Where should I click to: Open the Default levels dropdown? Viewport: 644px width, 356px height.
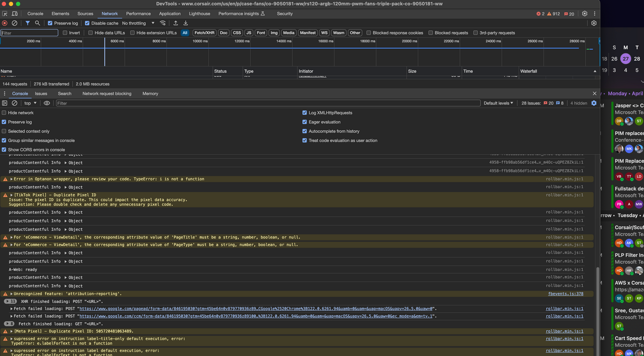498,103
